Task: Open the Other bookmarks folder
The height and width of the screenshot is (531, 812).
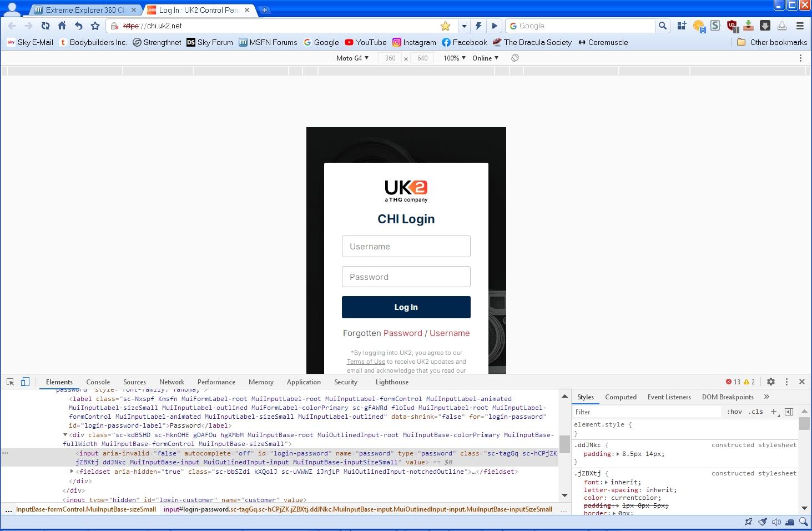Action: click(x=772, y=42)
